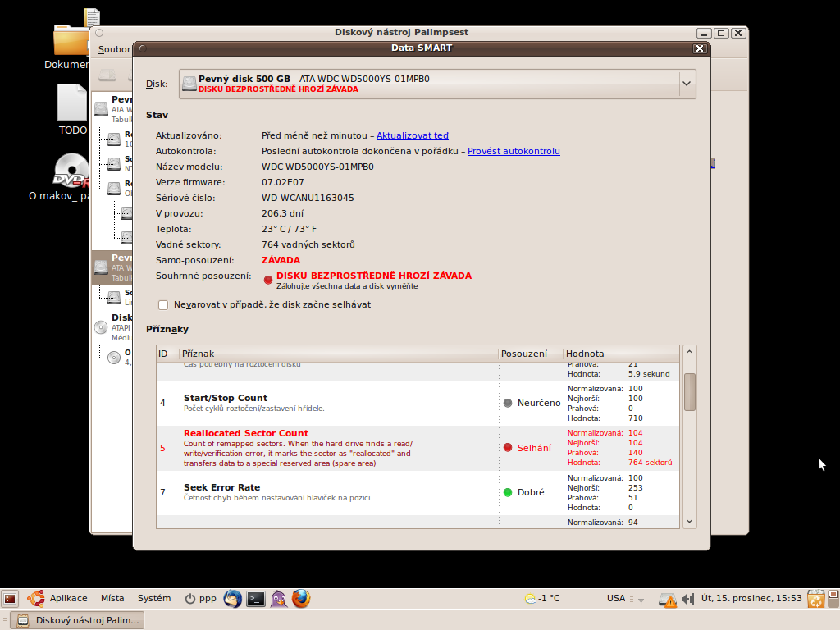
Task: Select the Reallocated Sector Count attribute row
Action: coord(418,448)
